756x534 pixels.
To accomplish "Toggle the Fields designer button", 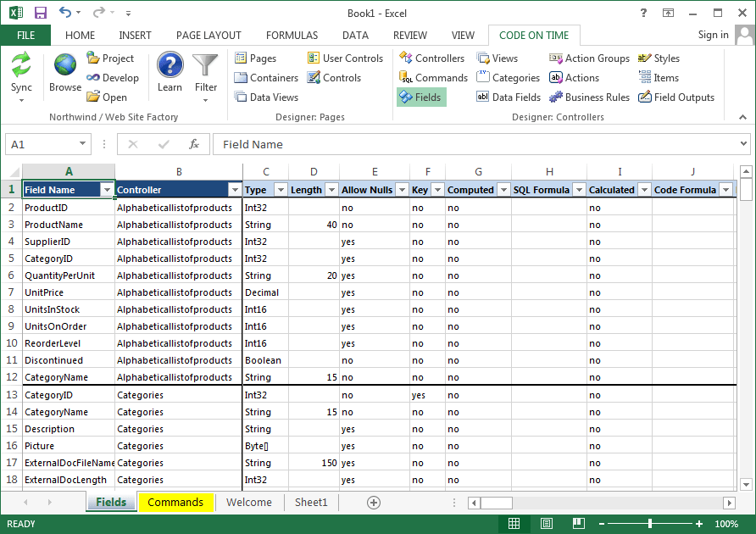I will 421,97.
